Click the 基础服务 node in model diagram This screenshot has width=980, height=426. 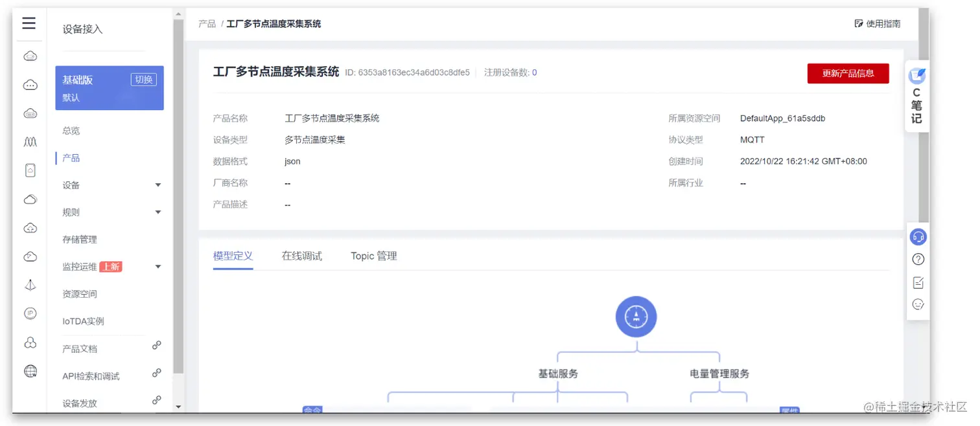[x=558, y=374]
